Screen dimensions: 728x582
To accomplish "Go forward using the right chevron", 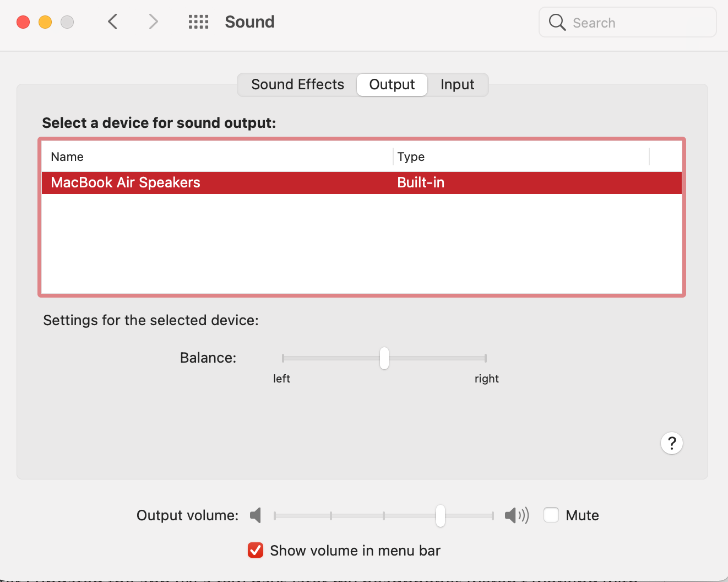I will coord(154,22).
